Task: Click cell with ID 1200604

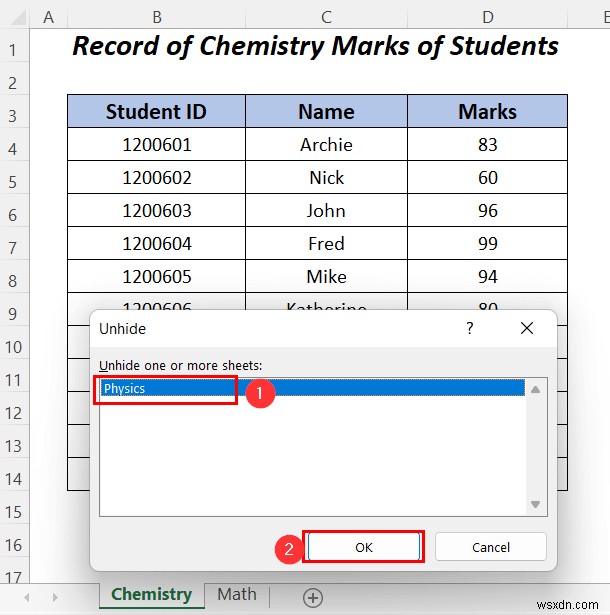Action: [x=157, y=243]
